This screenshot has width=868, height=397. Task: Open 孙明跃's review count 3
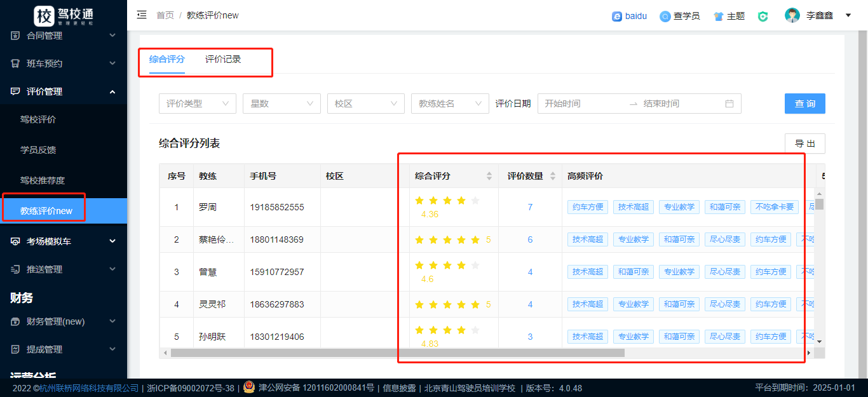click(530, 337)
